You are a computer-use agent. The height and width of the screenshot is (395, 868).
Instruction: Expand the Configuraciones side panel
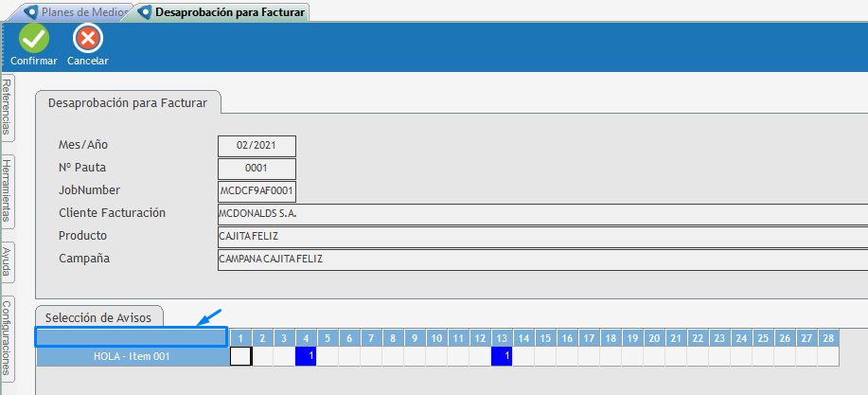(8, 338)
